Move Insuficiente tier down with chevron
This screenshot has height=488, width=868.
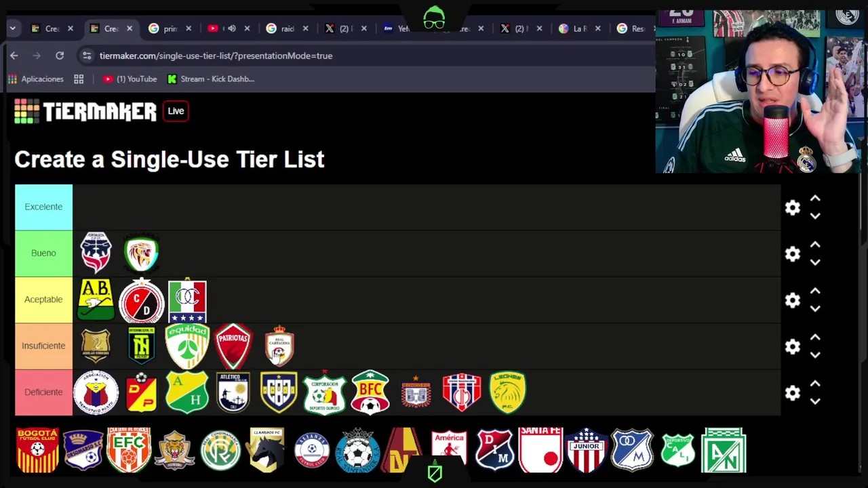[x=815, y=355]
